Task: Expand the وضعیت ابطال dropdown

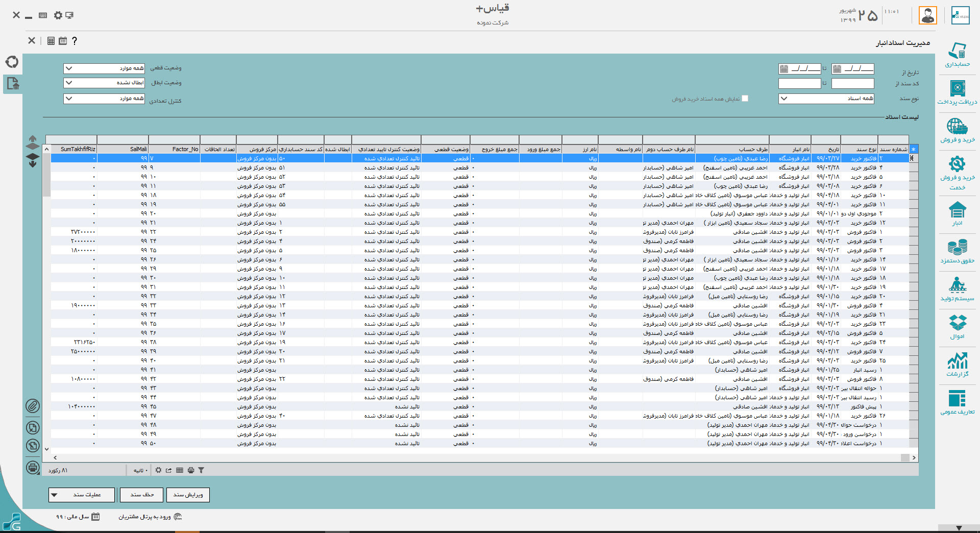Action: pos(69,83)
